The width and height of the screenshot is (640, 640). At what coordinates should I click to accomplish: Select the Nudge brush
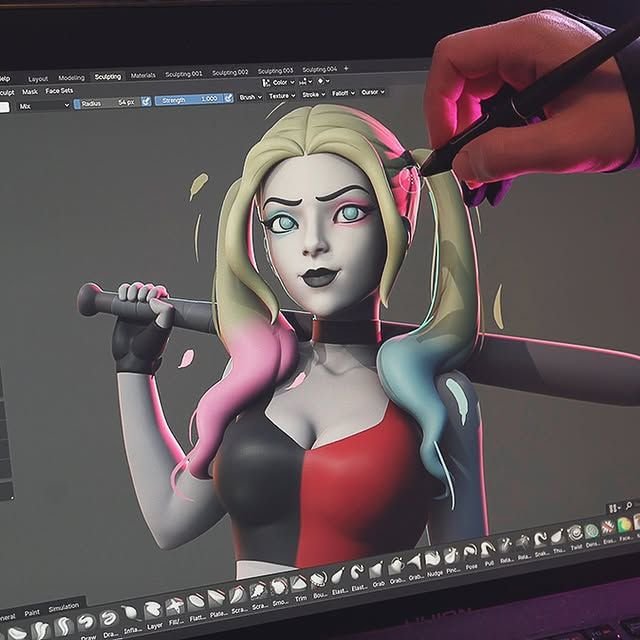coord(433,564)
